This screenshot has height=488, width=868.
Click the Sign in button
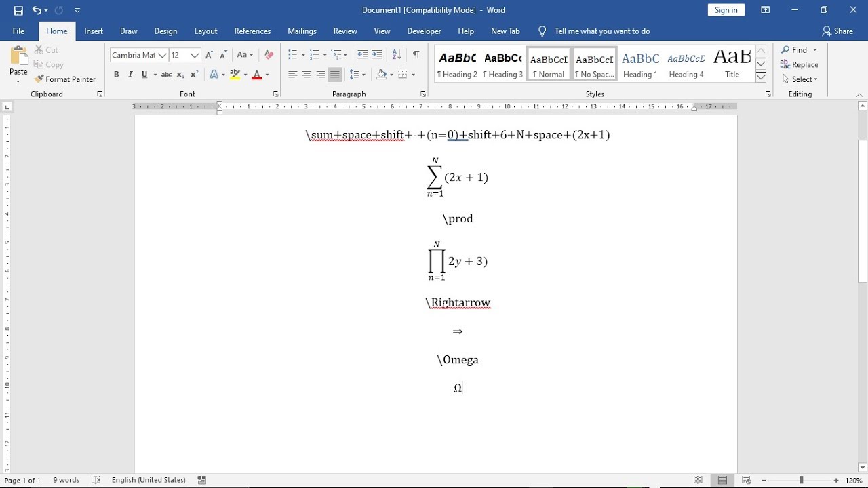(x=726, y=10)
